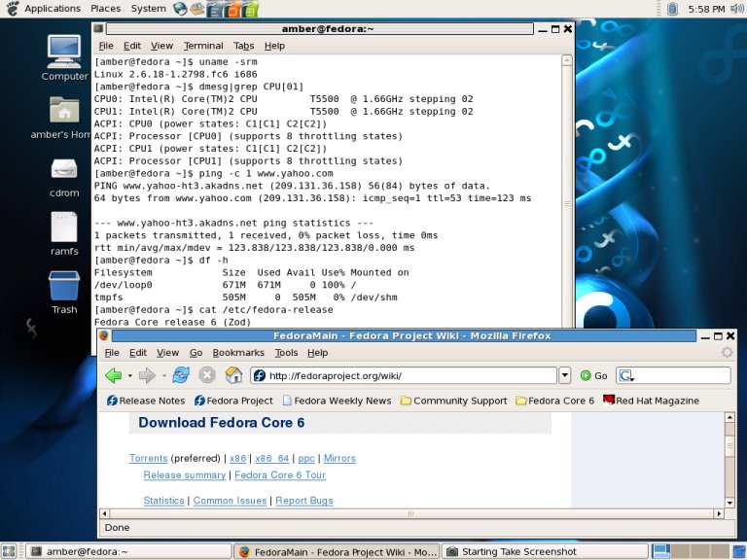Open the cdrom desktop icon
This screenshot has width=747, height=560.
click(x=64, y=178)
